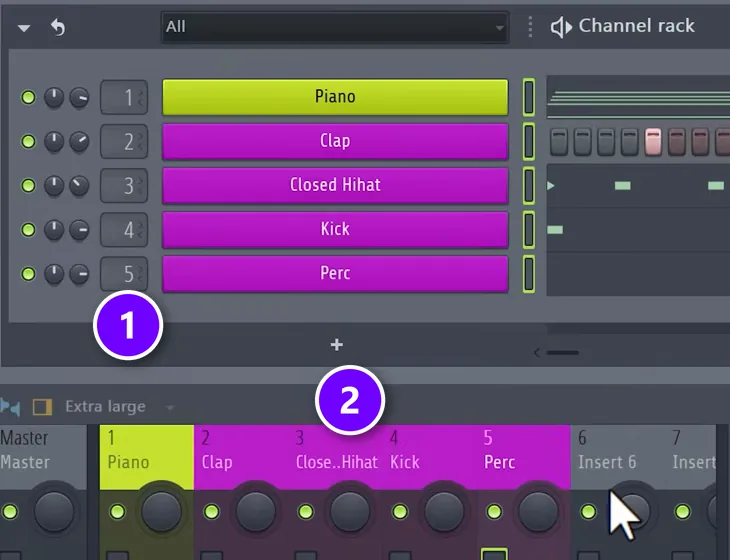Select the Perc channel selector LED
Image resolution: width=730 pixels, height=560 pixels.
pyautogui.click(x=529, y=274)
